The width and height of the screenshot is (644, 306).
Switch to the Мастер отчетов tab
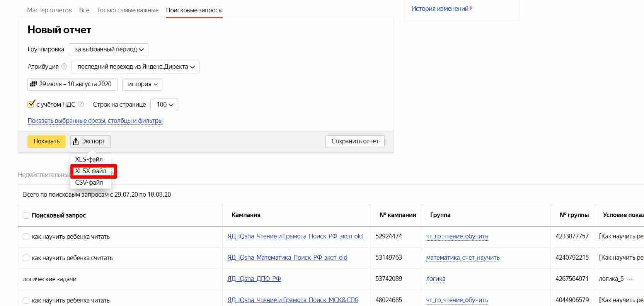(x=49, y=10)
